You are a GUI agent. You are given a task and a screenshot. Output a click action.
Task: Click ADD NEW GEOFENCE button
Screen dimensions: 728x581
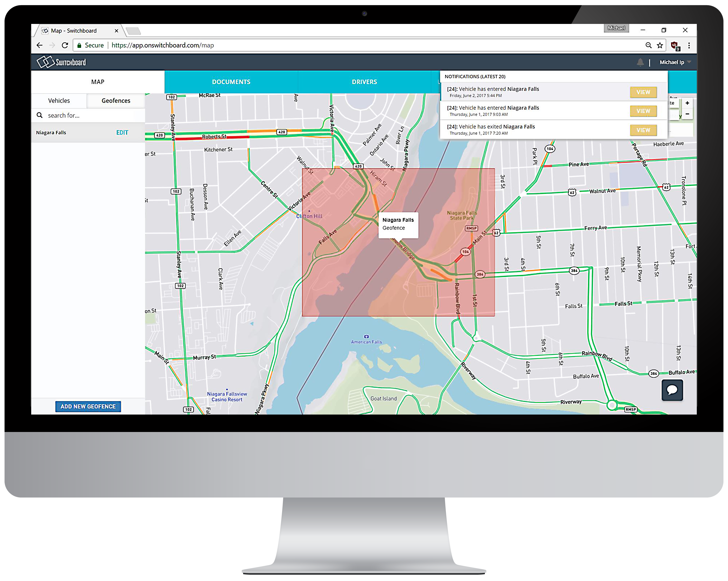coord(88,406)
